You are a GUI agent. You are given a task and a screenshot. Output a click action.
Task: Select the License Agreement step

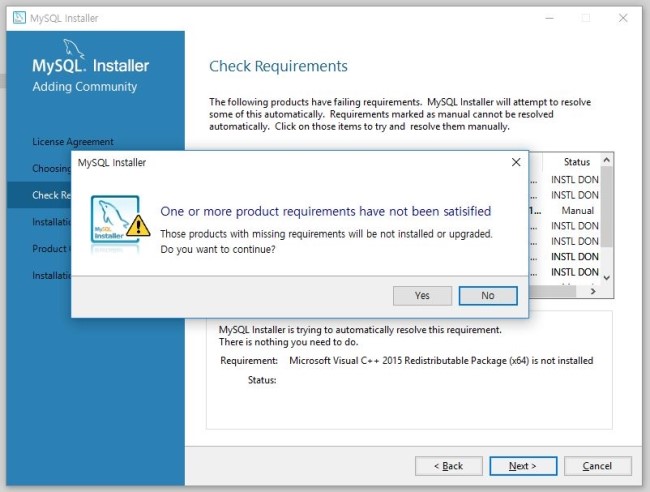[73, 142]
